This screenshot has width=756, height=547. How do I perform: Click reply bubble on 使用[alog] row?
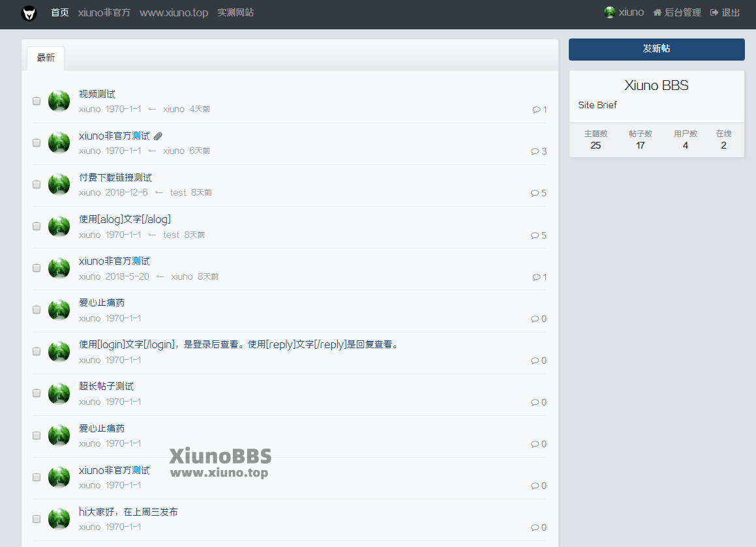pyautogui.click(x=535, y=235)
